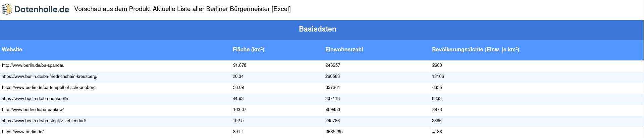This screenshot has height=138, width=644.
Task: Open the ba-friedrichshain-kreuzberg URL
Action: (x=50, y=77)
